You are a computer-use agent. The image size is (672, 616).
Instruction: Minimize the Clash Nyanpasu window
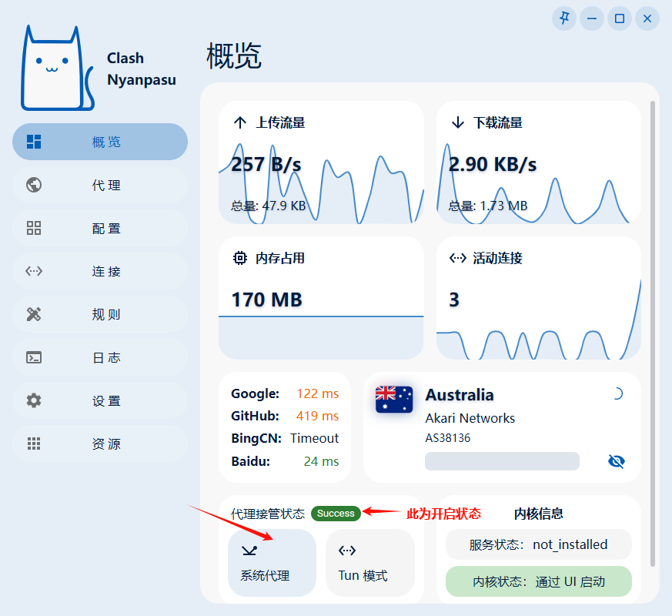pos(592,18)
